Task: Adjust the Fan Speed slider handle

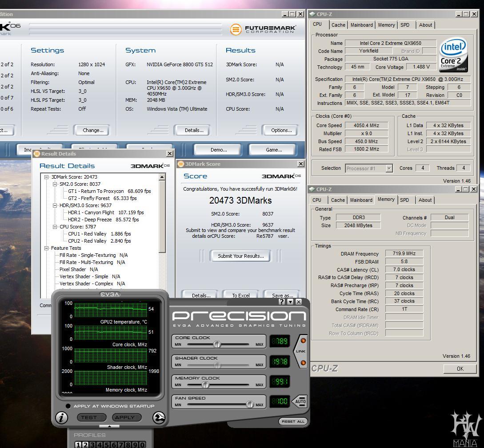Action: coord(250,404)
